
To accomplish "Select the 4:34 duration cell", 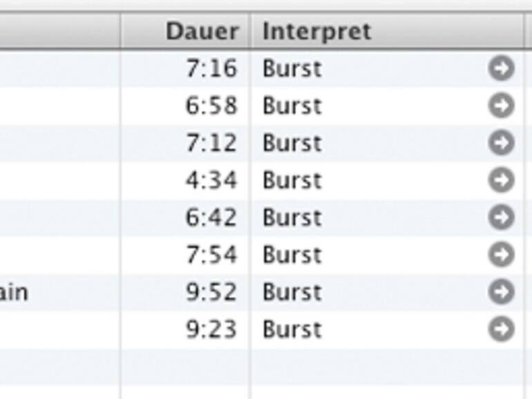I will coord(211,180).
